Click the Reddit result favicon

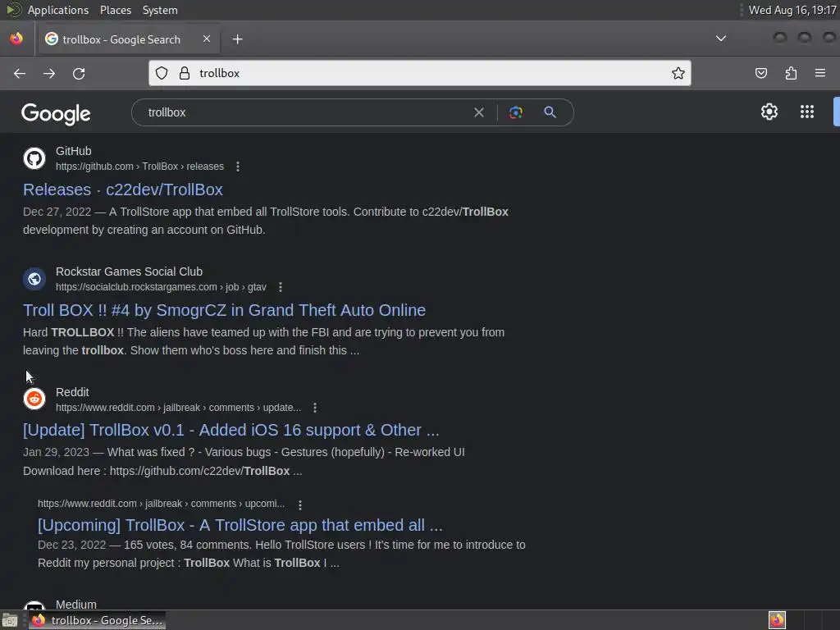(x=34, y=399)
